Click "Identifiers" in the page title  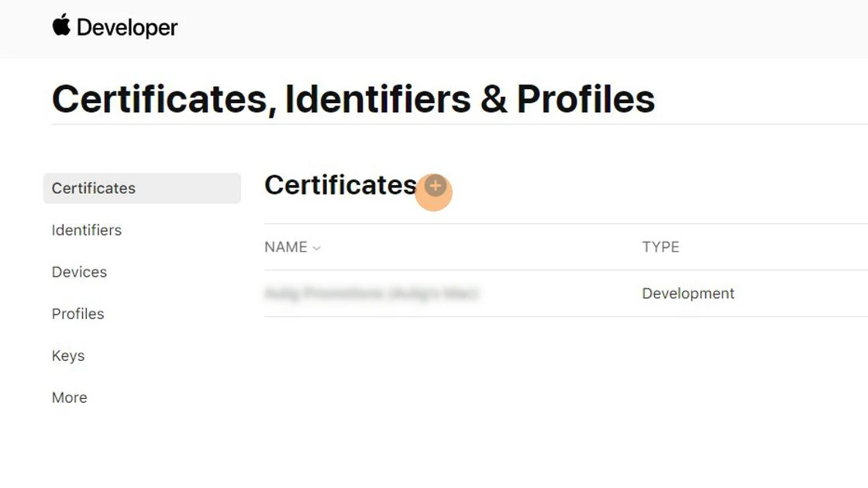click(x=377, y=100)
